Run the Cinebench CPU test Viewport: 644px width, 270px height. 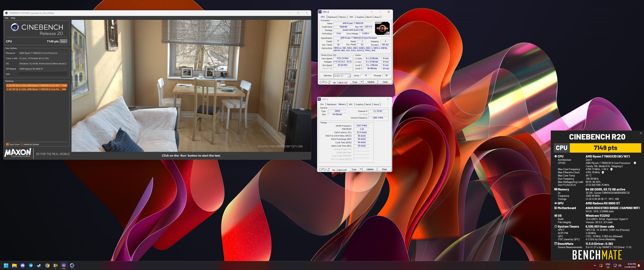coord(63,42)
